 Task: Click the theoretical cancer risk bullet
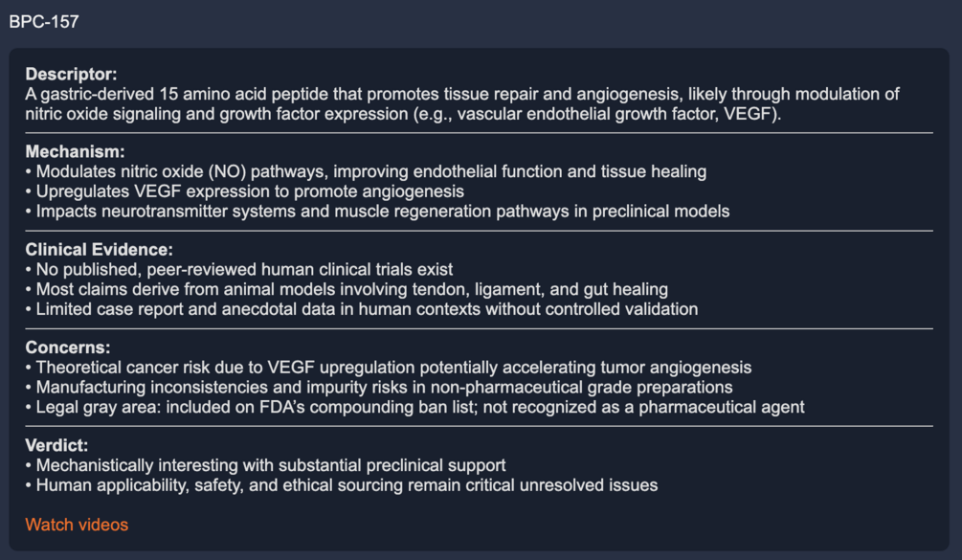click(x=392, y=368)
